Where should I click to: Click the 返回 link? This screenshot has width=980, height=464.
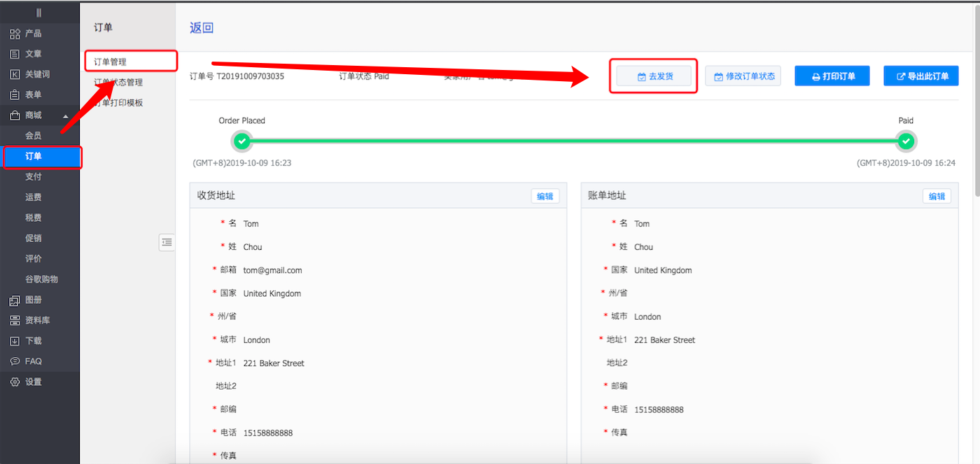point(202,28)
